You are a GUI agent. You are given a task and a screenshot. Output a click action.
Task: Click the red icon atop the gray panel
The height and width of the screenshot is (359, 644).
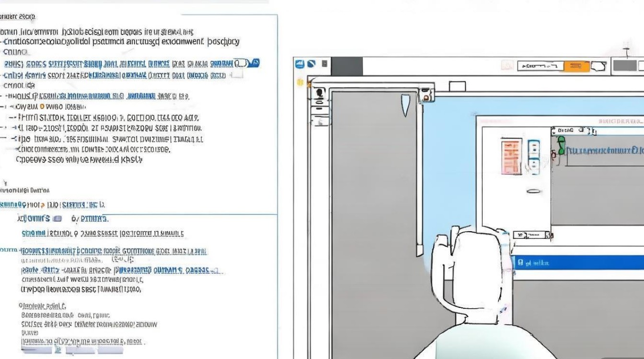425,97
